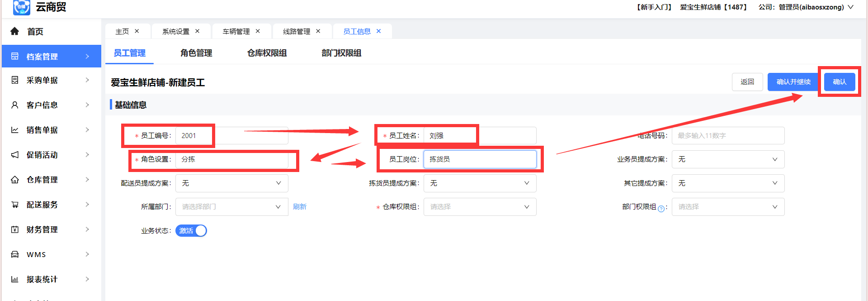868x301 pixels.
Task: Click the 部门权限组 help question icon
Action: click(x=661, y=209)
